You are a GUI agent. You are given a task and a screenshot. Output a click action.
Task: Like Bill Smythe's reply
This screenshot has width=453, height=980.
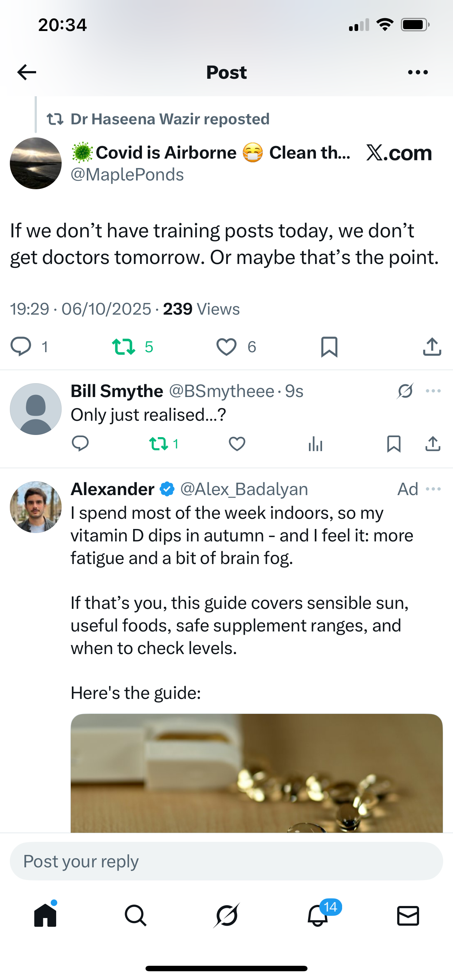click(x=237, y=444)
